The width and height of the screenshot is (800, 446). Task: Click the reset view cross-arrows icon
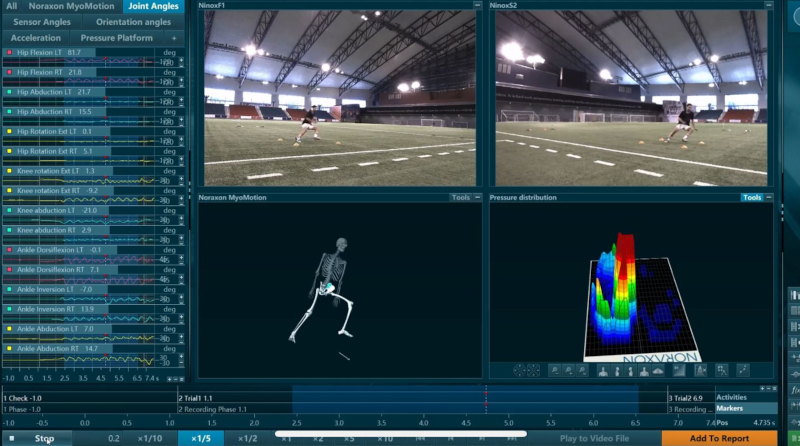[x=533, y=370]
